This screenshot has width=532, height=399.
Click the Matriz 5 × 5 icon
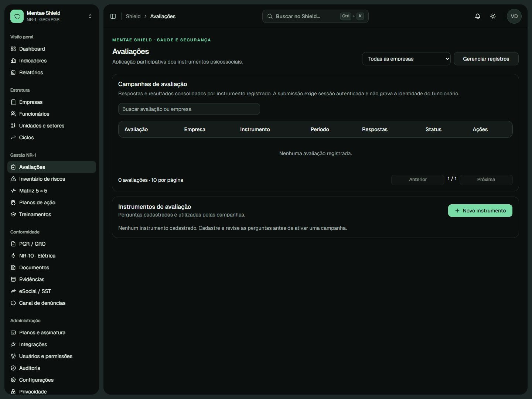13,191
